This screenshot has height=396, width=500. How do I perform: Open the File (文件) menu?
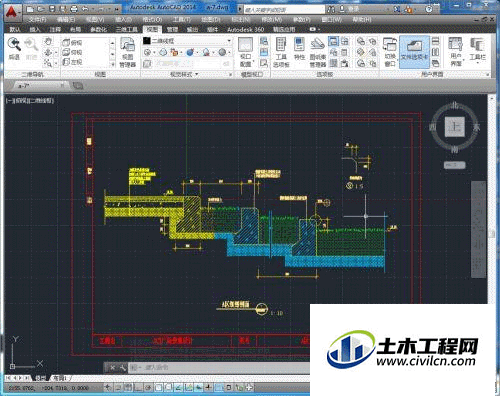click(38, 20)
